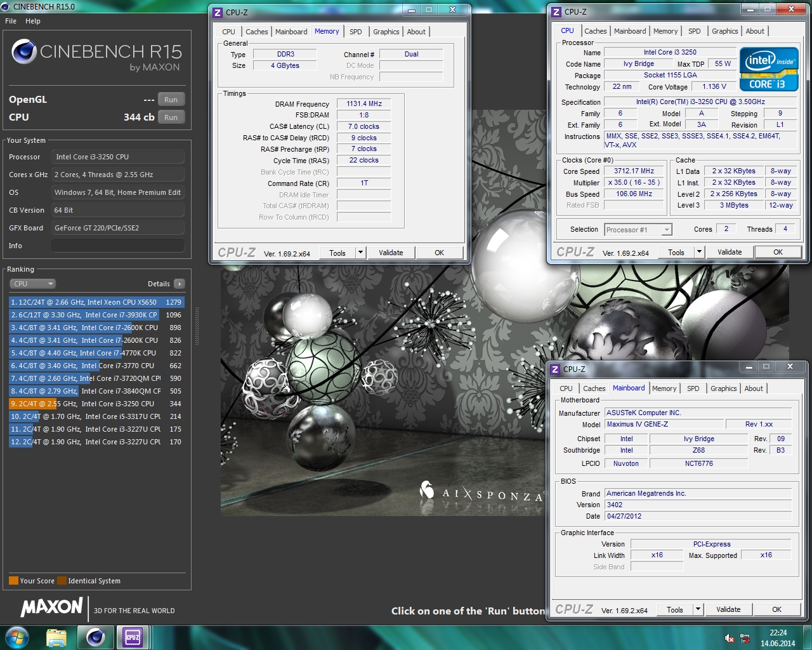Open the CPU ranking dropdown
The width and height of the screenshot is (812, 650).
[x=33, y=284]
